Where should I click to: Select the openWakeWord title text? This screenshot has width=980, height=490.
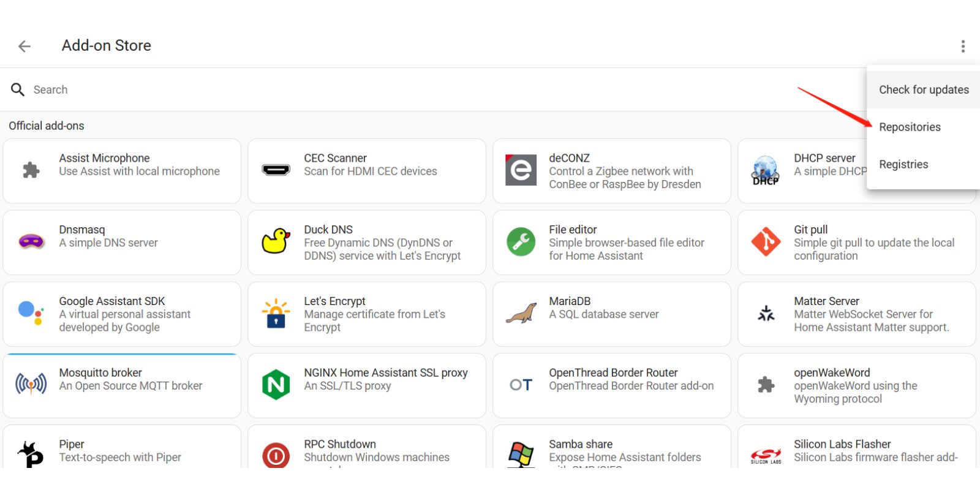click(832, 372)
